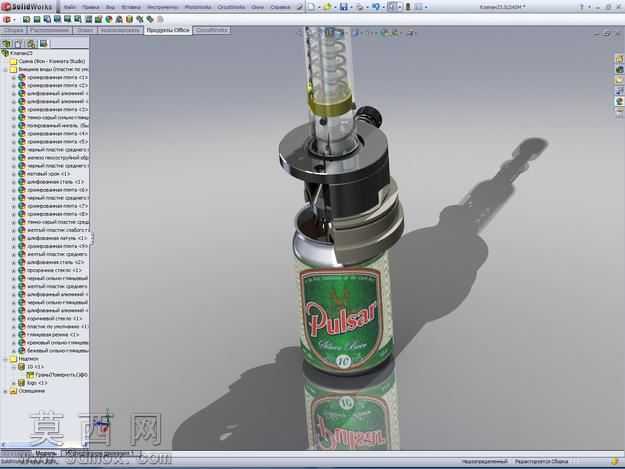
Task: Open the Вставка menu
Action: [x=131, y=7]
